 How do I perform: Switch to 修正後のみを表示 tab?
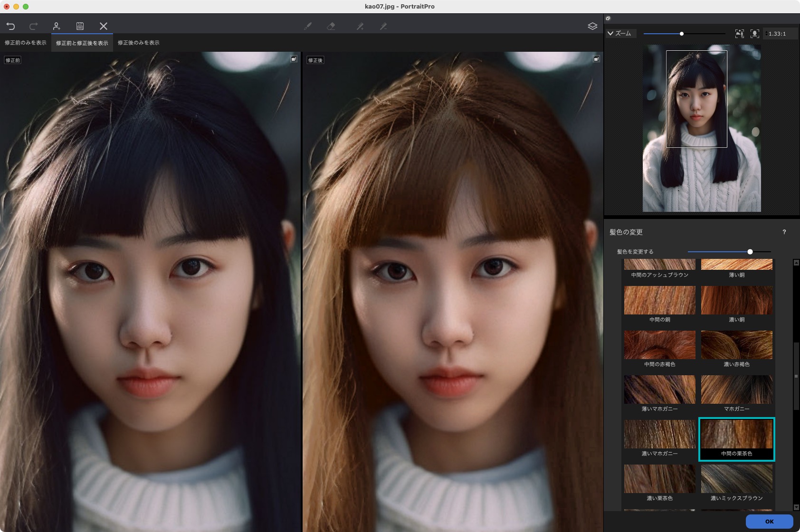(x=138, y=43)
